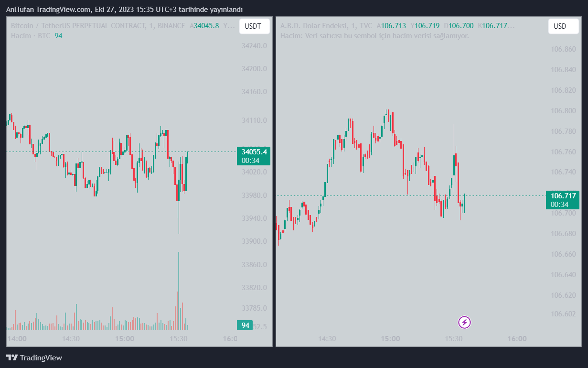Click the TradingView logo at the bottom
The width and height of the screenshot is (588, 368).
(x=34, y=357)
